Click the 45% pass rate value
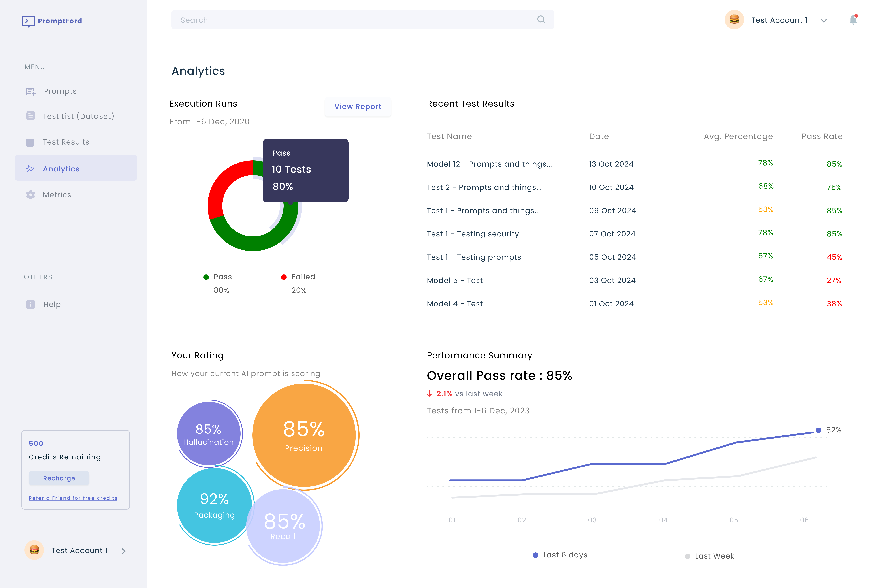Viewport: 882px width, 588px height. 834,257
